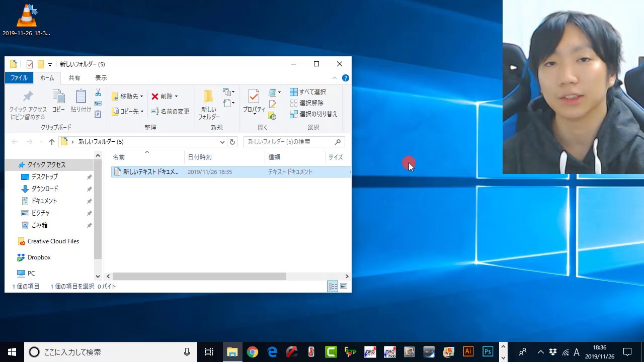Open the blue help question mark icon
Viewport: 644px width, 362px height.
[x=346, y=78]
